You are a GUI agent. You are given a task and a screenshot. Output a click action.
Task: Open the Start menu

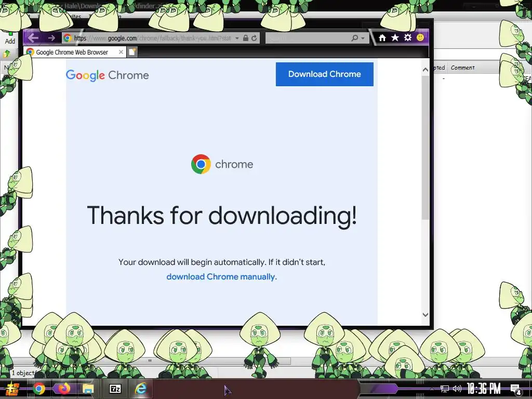(x=12, y=389)
